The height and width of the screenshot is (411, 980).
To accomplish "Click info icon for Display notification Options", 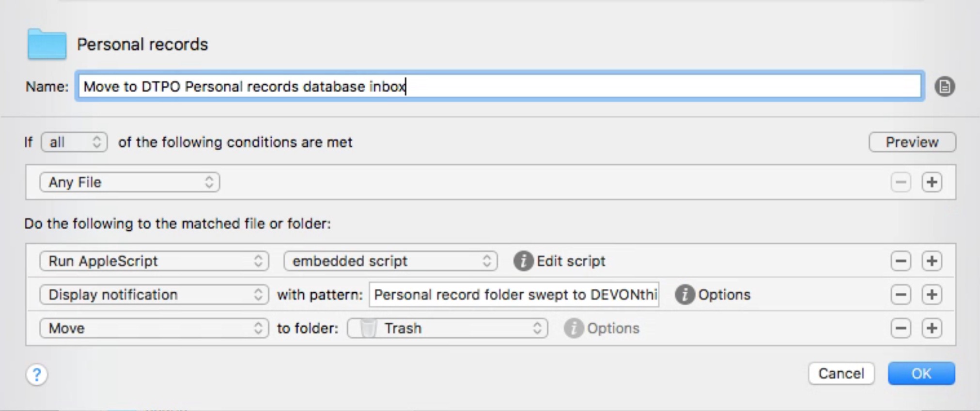I will 684,295.
